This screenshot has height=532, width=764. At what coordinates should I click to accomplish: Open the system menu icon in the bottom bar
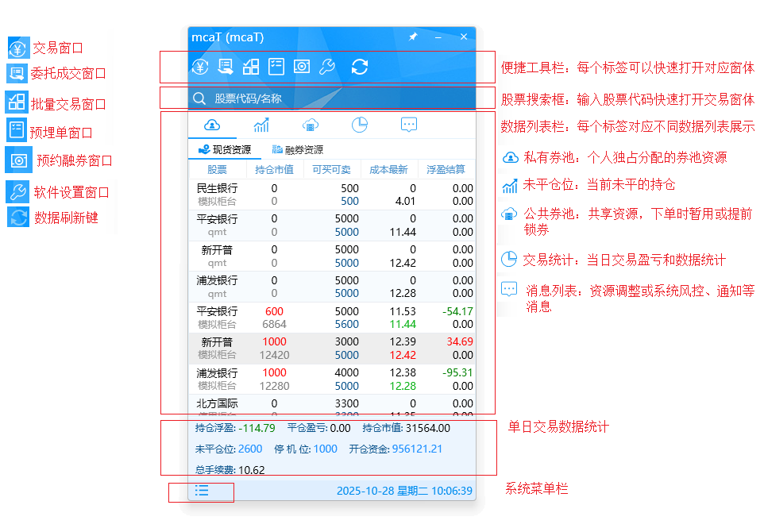pos(202,491)
